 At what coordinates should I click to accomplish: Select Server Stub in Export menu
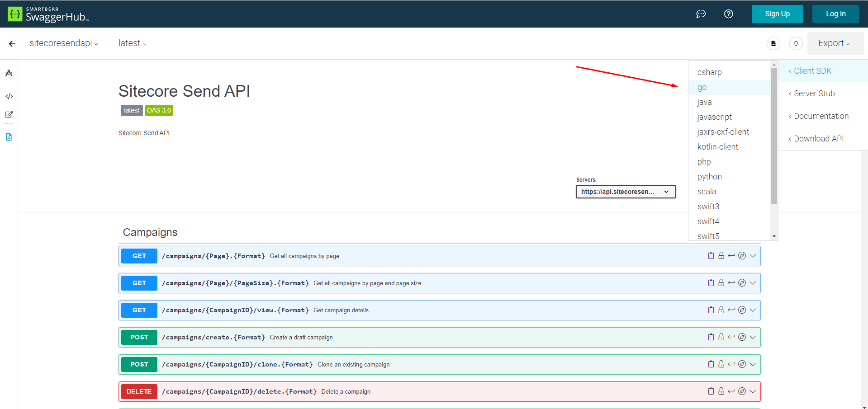pyautogui.click(x=823, y=94)
